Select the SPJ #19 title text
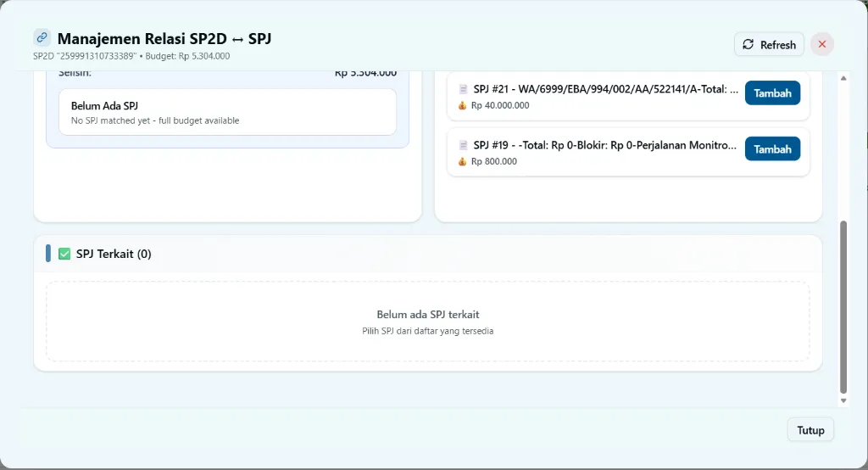Screen dimensions: 868x470 [x=605, y=145]
